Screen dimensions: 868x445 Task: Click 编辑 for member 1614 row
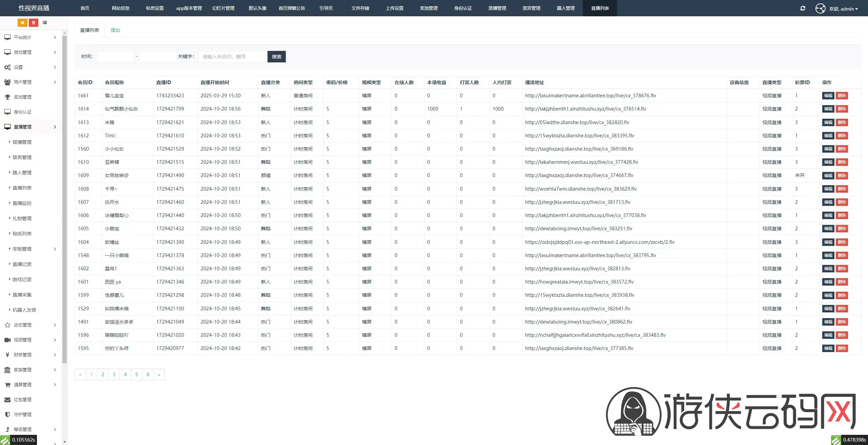click(x=828, y=109)
